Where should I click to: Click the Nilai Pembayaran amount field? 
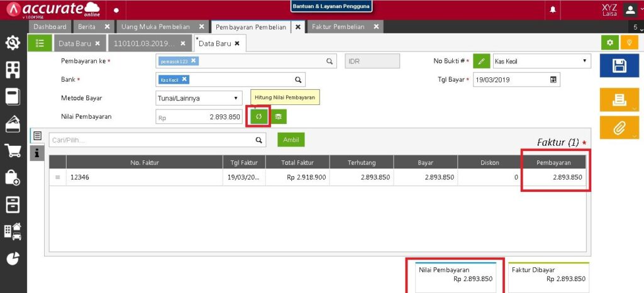pyautogui.click(x=199, y=117)
